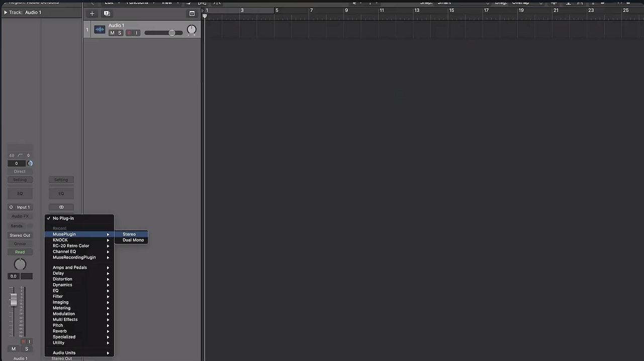The width and height of the screenshot is (644, 361).
Task: Mute the Audio 1 channel strip
Action: (x=14, y=349)
